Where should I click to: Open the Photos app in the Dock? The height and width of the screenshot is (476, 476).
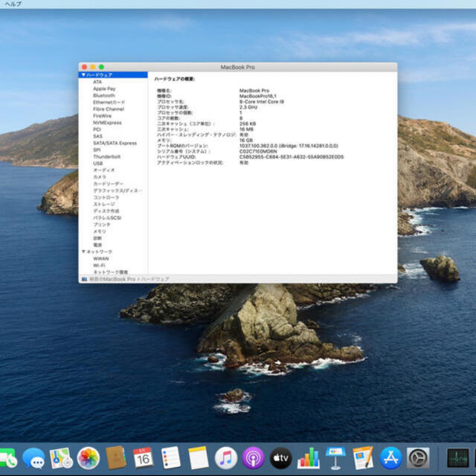pos(89,458)
